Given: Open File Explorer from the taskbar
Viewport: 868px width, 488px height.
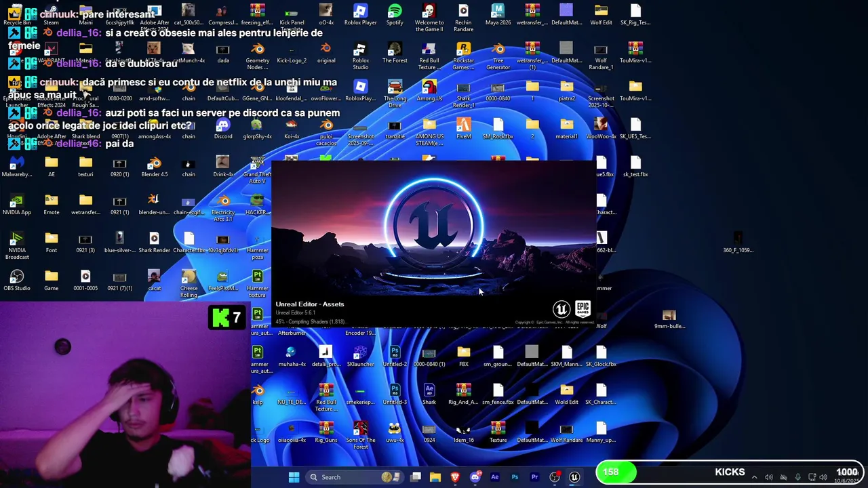Looking at the screenshot, I should coord(435,477).
